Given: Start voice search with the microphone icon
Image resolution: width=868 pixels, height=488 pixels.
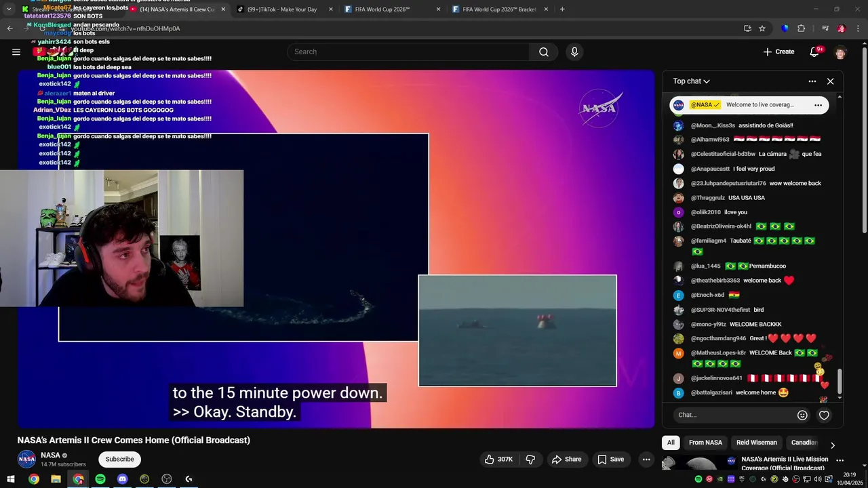Looking at the screenshot, I should pos(574,52).
